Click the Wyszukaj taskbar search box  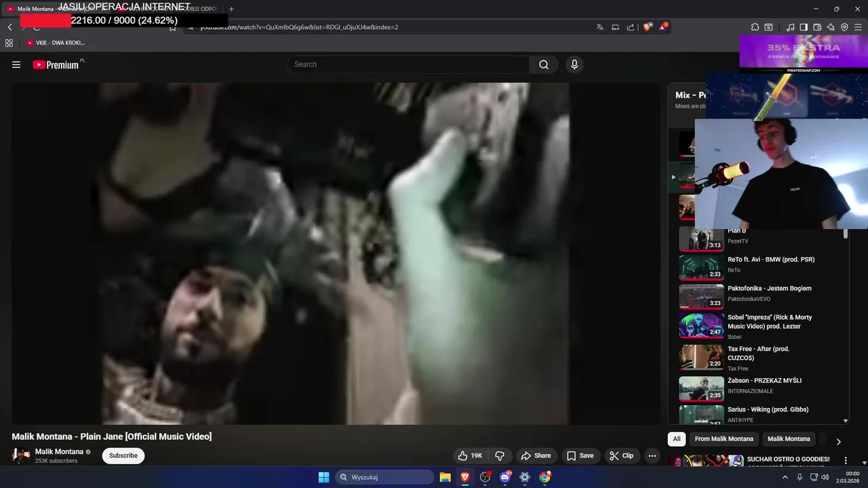tap(384, 477)
